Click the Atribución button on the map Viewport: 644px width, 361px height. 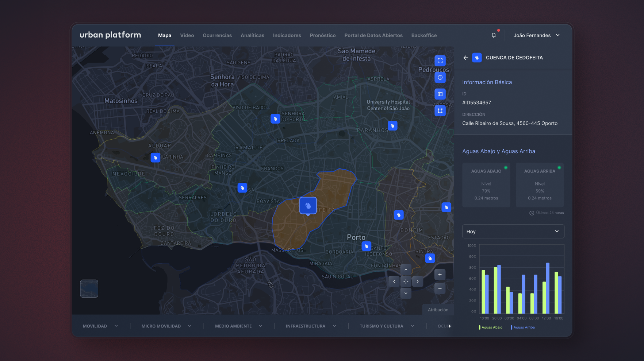438,310
